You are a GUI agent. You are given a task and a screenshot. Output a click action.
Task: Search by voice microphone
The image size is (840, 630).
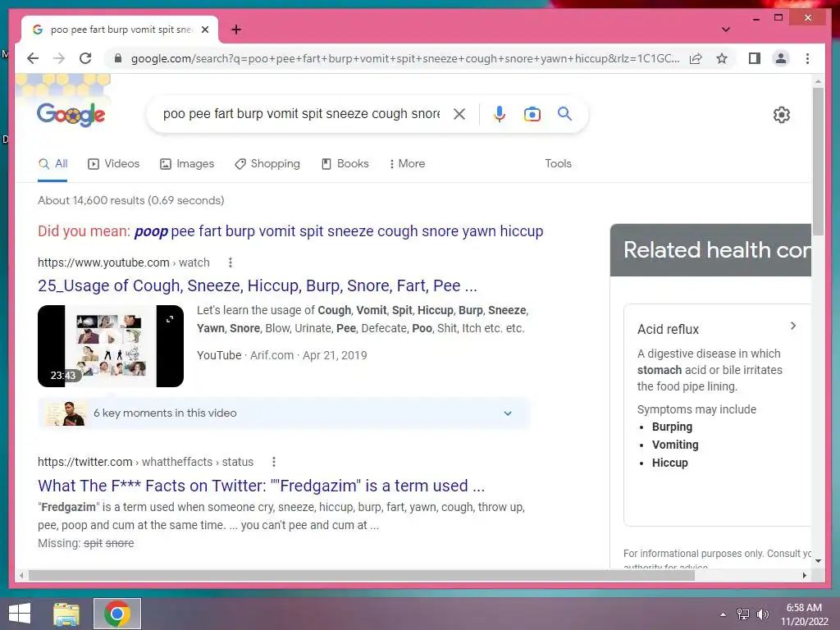click(500, 113)
